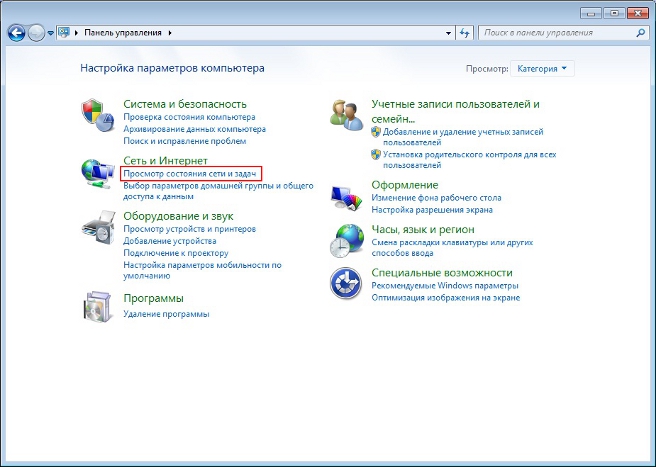Image resolution: width=656 pixels, height=467 pixels.
Task: Open the Категория view dropdown
Action: pyautogui.click(x=542, y=69)
